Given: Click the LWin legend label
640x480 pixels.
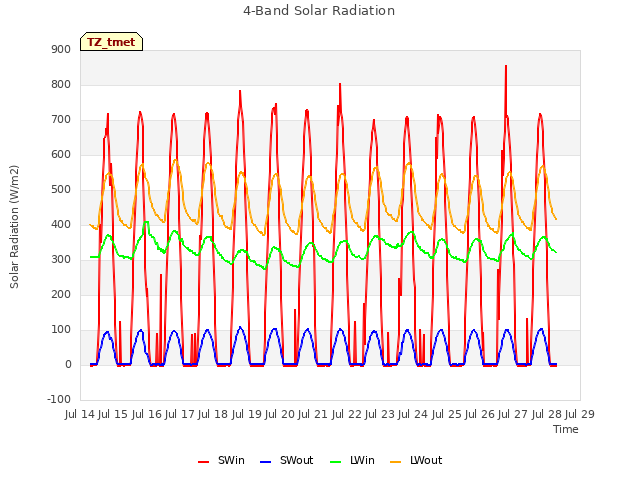Looking at the screenshot, I should click(362, 460).
